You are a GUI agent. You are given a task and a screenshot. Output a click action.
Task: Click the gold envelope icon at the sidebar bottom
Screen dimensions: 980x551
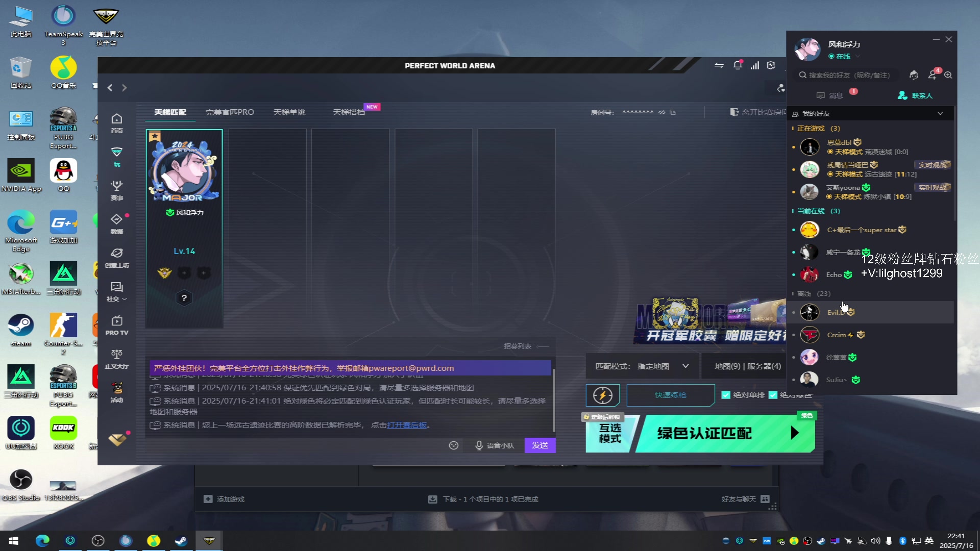pos(117,439)
